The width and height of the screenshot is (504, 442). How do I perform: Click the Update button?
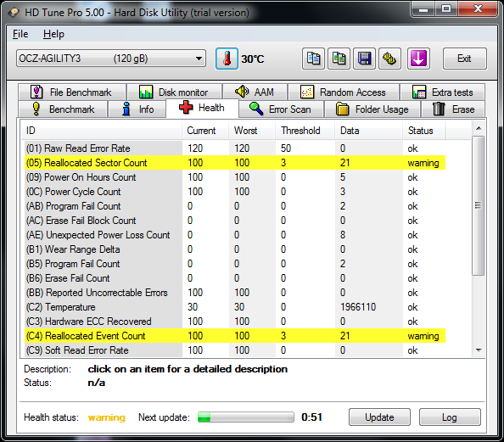379,417
